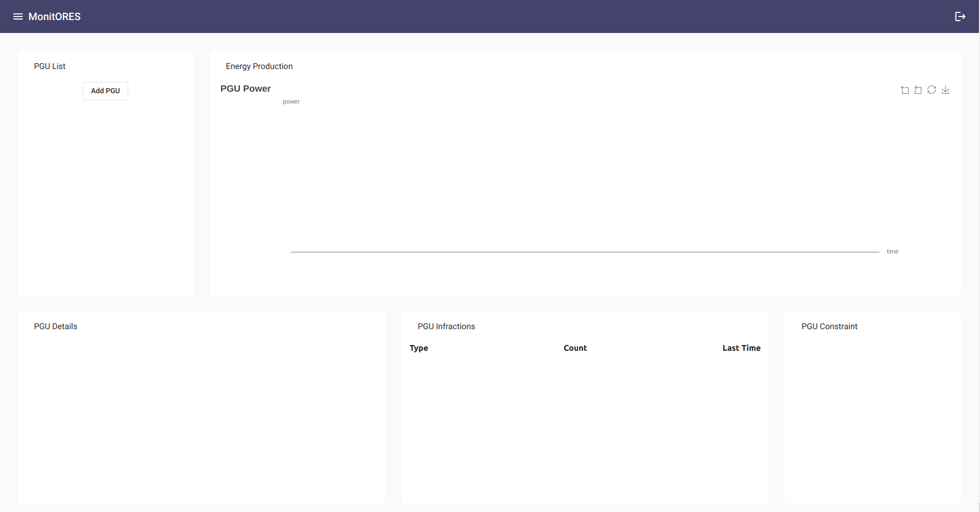The height and width of the screenshot is (512, 980).
Task: Open the hamburger navigation menu
Action: point(18,16)
